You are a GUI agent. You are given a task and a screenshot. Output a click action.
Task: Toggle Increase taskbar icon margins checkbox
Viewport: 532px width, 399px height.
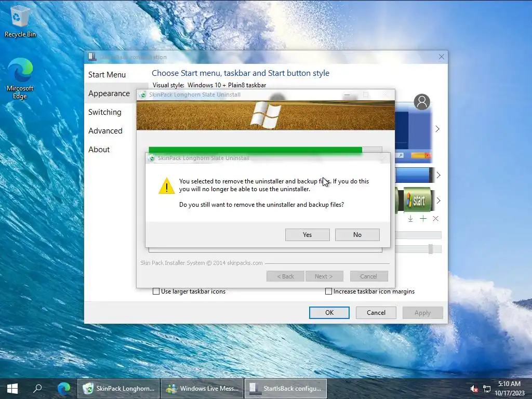(328, 291)
